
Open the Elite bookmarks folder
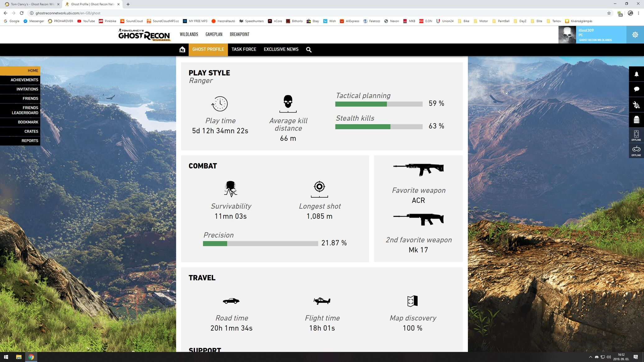coord(536,21)
